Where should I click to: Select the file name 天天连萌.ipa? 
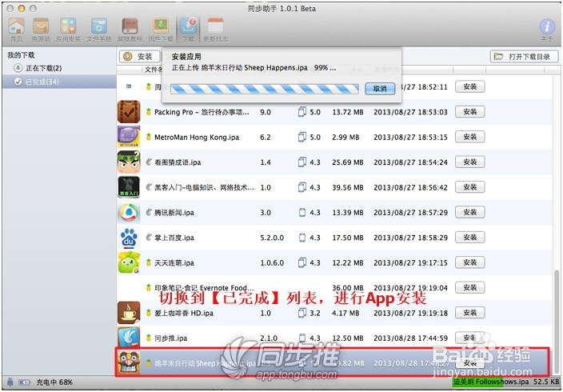click(174, 263)
